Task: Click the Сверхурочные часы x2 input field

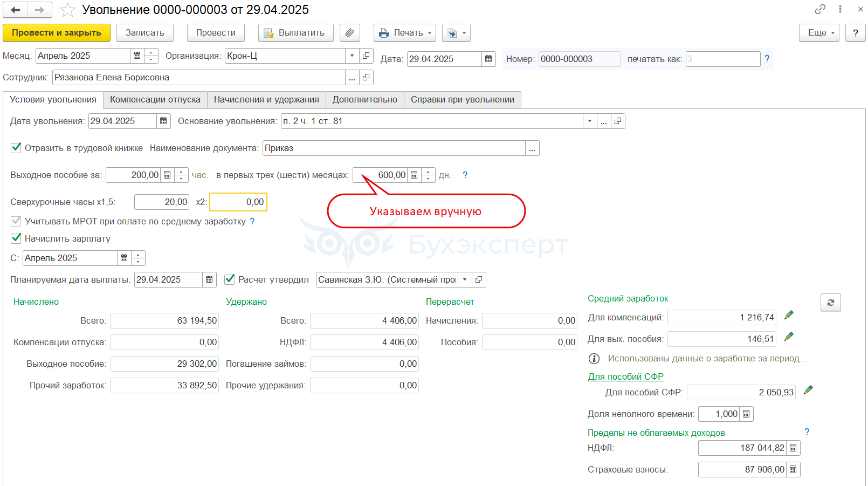Action: [x=238, y=202]
